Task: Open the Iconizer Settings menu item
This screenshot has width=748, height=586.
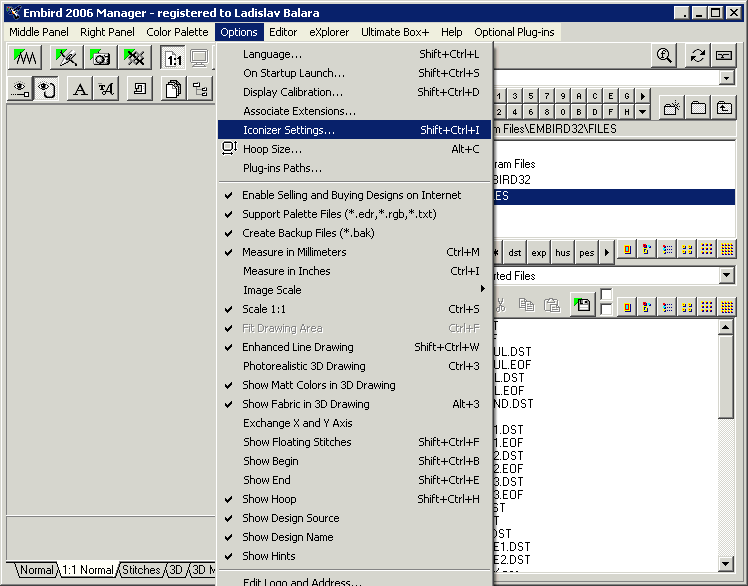Action: [354, 130]
